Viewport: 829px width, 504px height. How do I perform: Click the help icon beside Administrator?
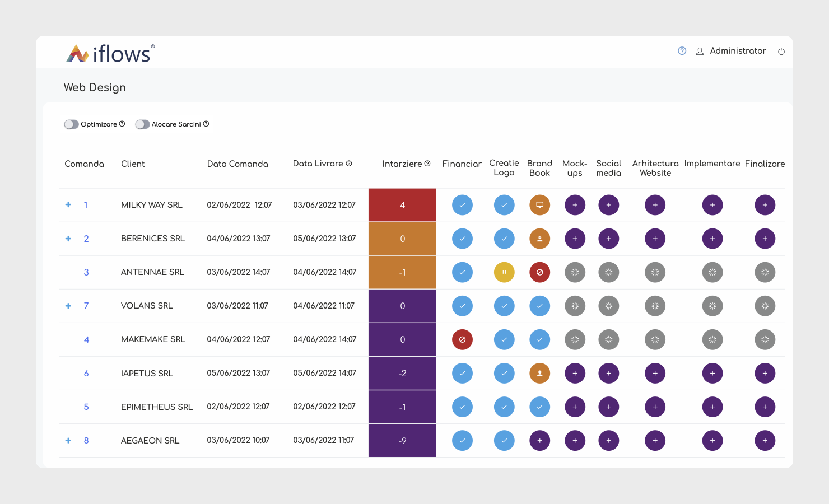coord(682,51)
